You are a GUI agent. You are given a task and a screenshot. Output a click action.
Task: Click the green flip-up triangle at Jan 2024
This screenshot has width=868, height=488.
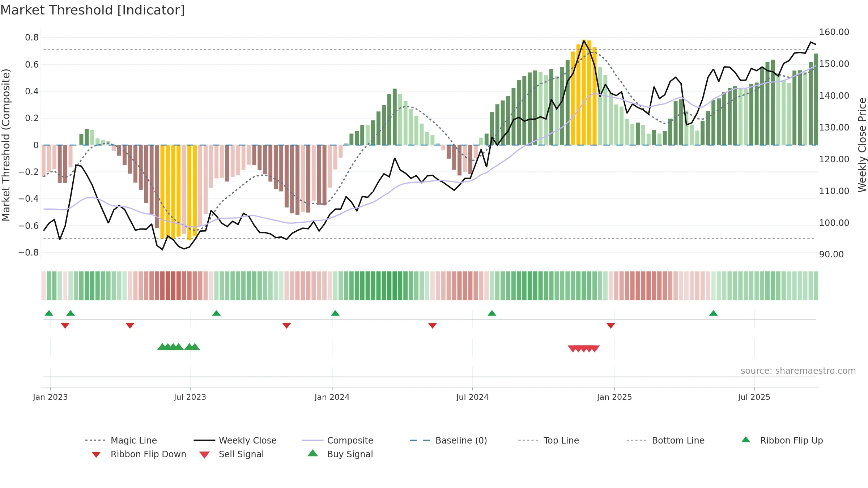point(335,313)
